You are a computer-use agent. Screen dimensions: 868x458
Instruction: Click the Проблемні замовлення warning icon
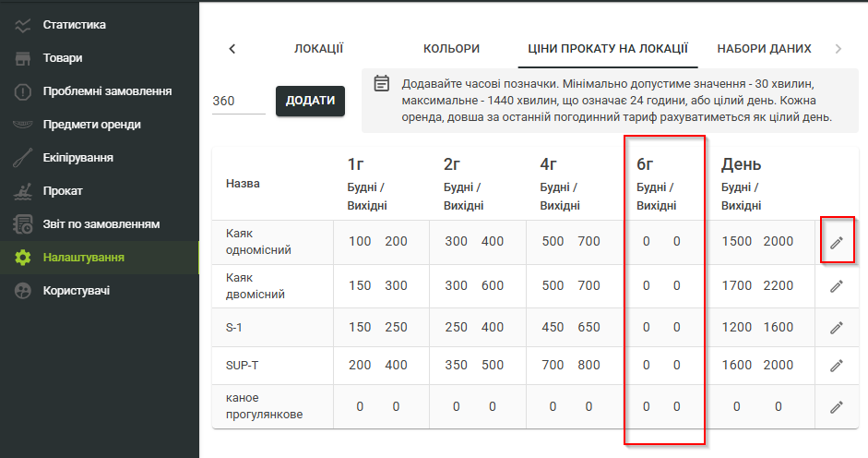click(23, 91)
